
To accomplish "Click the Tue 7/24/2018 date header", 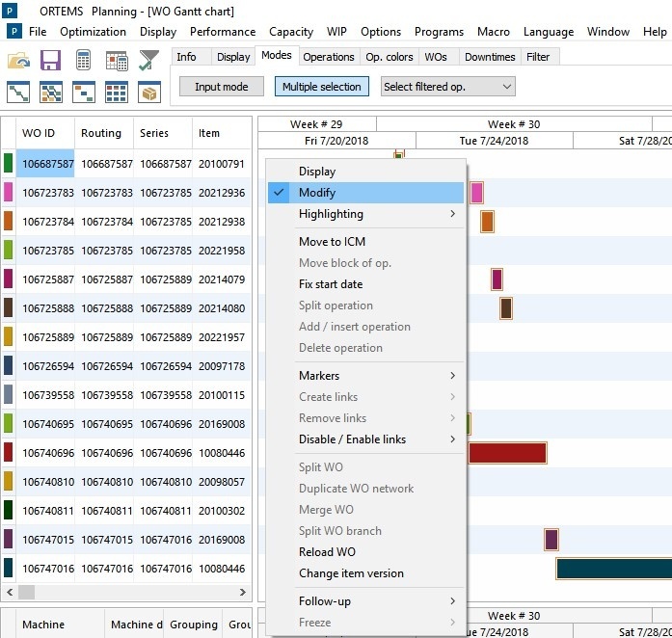I will [495, 141].
